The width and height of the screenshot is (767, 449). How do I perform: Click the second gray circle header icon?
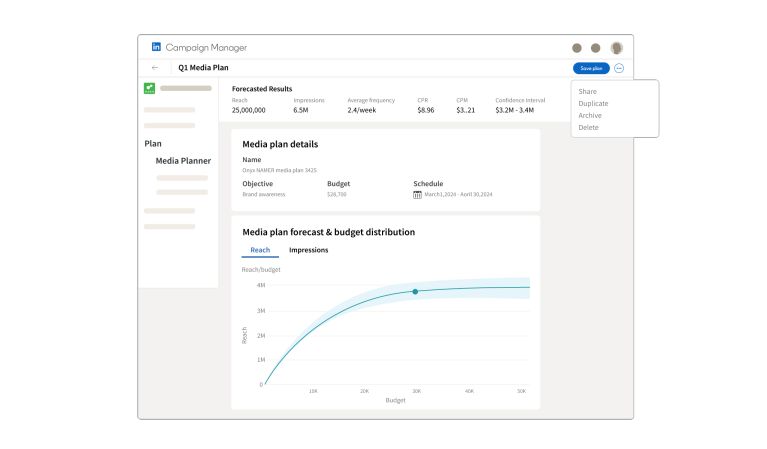tap(596, 47)
